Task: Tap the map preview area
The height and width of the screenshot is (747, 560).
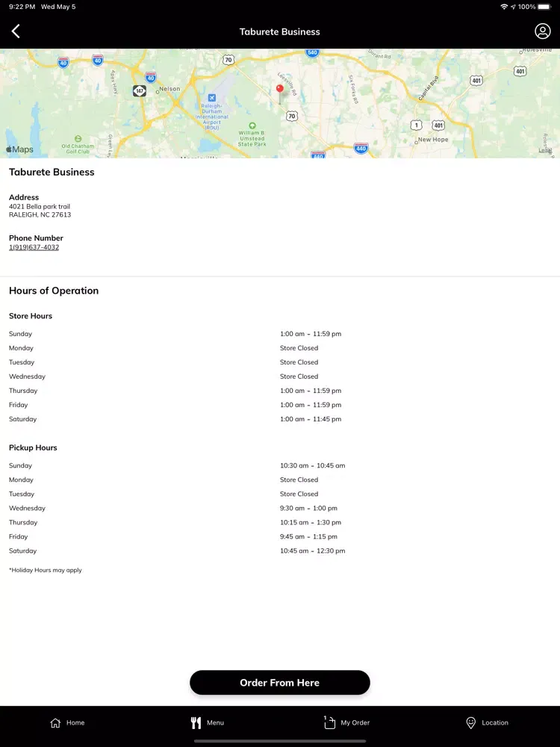Action: (x=280, y=103)
